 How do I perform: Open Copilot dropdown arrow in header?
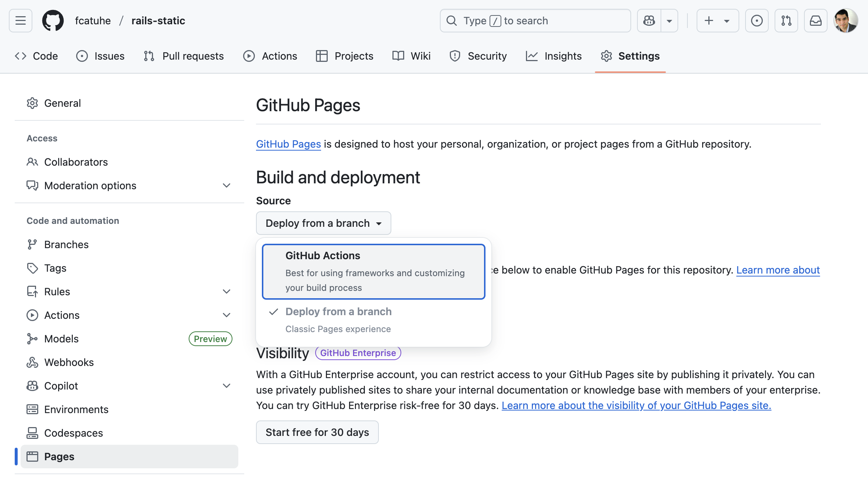click(x=669, y=21)
